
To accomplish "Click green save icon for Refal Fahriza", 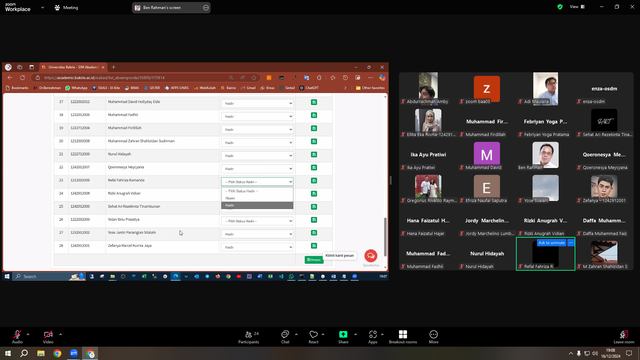I will click(x=314, y=180).
